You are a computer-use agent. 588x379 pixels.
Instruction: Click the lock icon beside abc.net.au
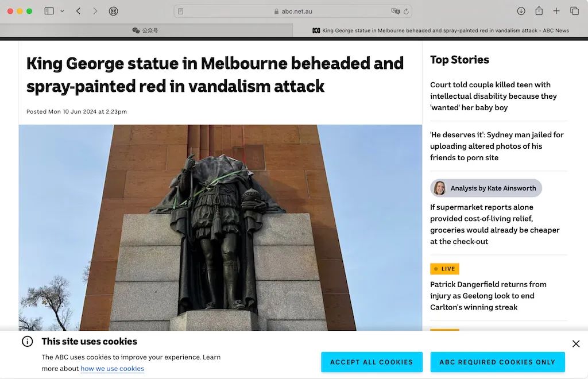click(276, 11)
